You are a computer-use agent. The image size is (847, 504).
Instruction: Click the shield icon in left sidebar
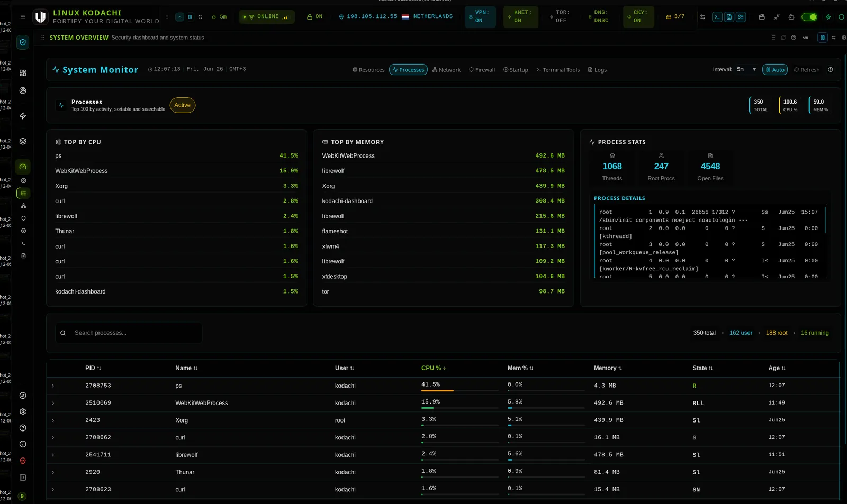pos(23,42)
